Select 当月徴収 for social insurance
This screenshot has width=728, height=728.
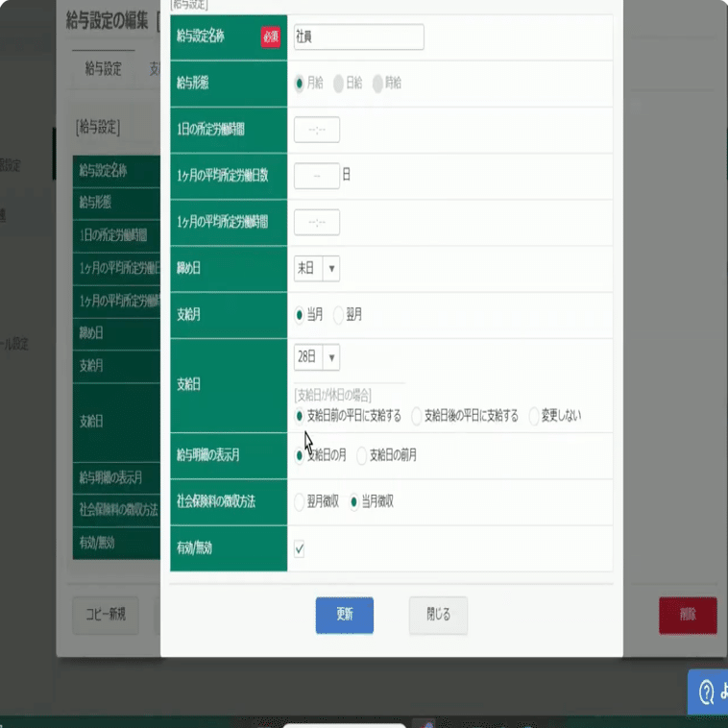[x=354, y=501]
